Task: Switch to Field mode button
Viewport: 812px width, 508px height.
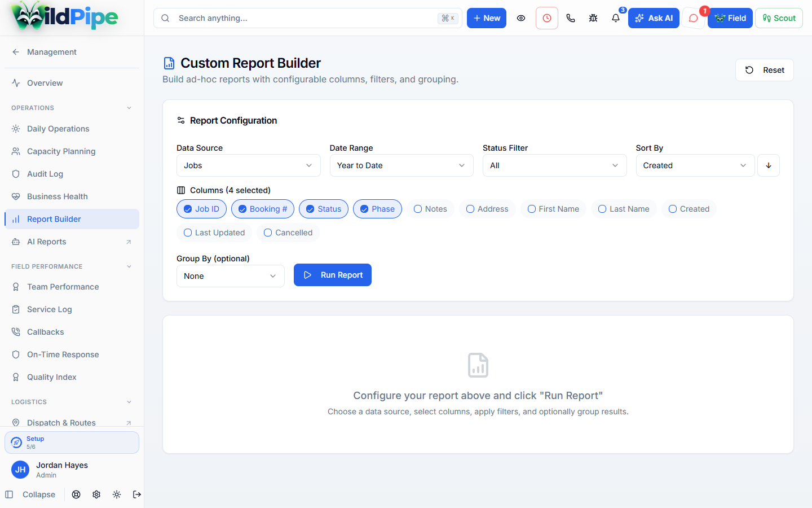Action: pos(730,18)
